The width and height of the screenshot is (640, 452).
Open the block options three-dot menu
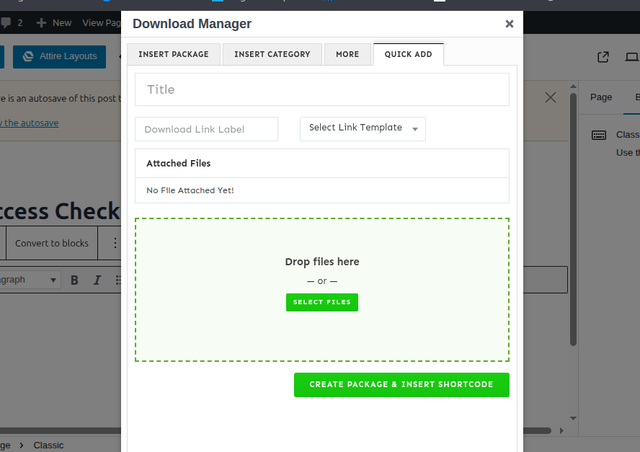[114, 243]
